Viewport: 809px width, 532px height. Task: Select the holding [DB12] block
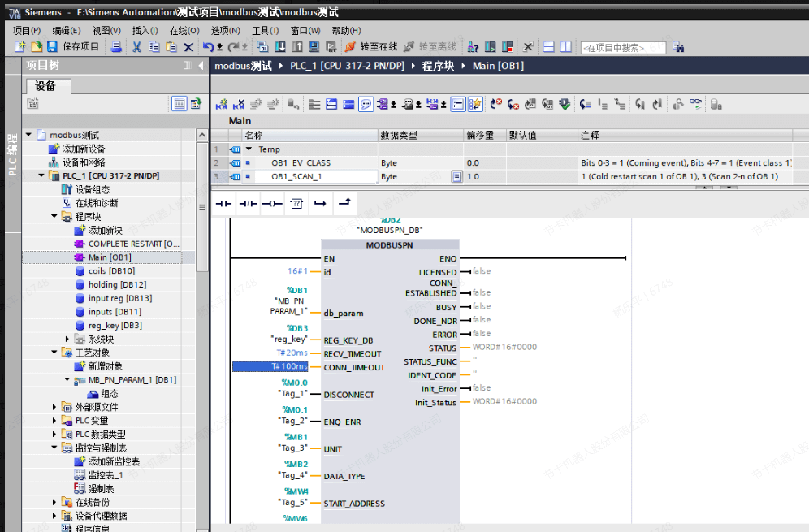click(117, 285)
